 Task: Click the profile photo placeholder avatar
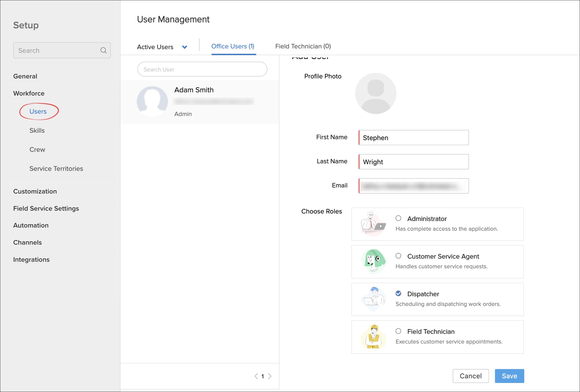(376, 94)
